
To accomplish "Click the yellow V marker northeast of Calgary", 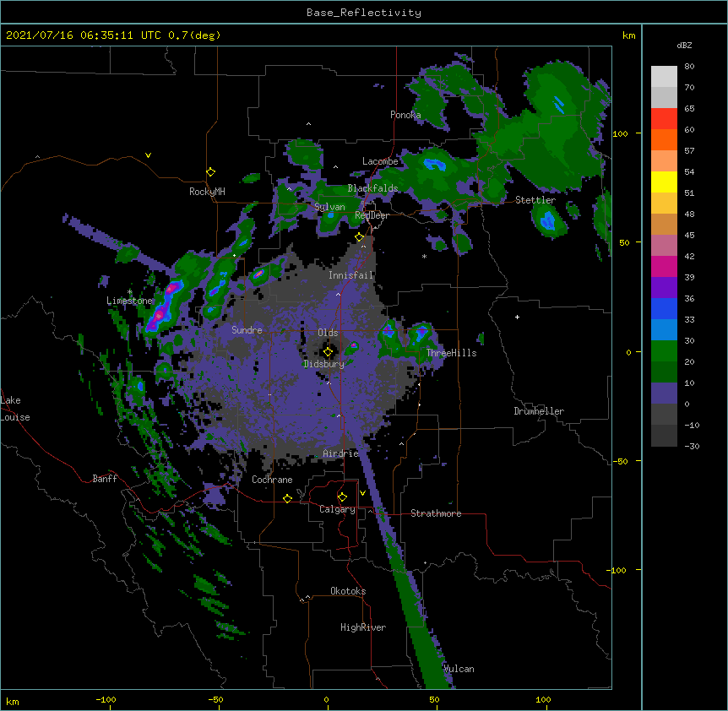I will coord(362,493).
